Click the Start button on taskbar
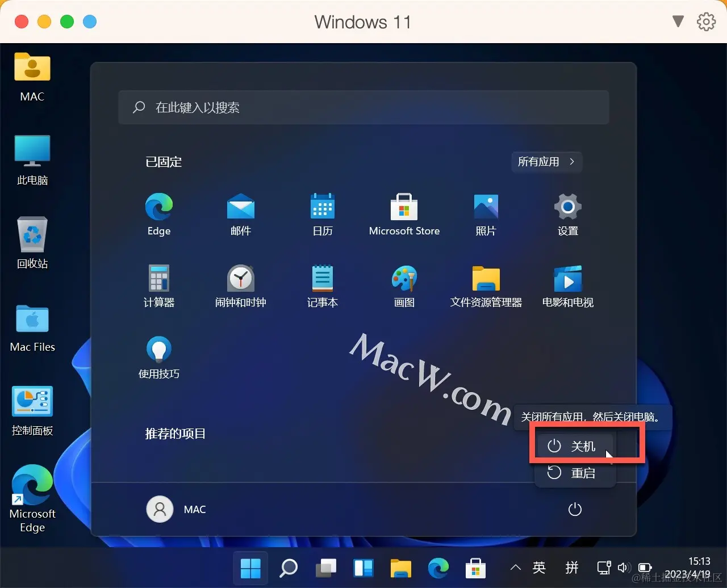Screen dimensions: 727x588 (250, 567)
